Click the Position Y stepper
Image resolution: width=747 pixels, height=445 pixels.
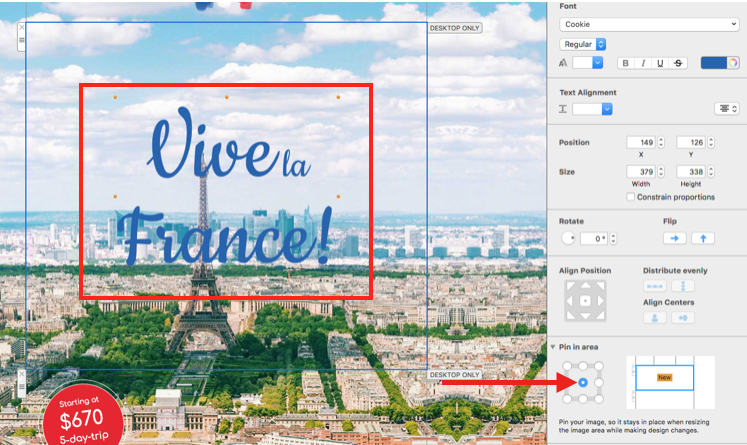point(711,142)
